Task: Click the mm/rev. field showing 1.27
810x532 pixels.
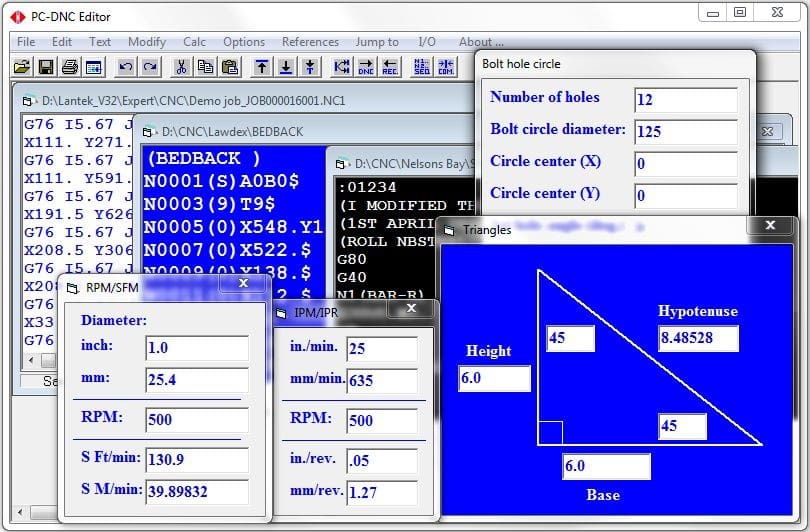Action: point(382,493)
